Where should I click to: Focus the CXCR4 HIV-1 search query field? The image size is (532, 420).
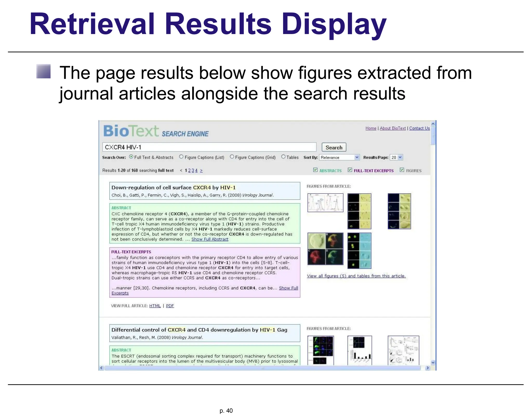click(209, 147)
